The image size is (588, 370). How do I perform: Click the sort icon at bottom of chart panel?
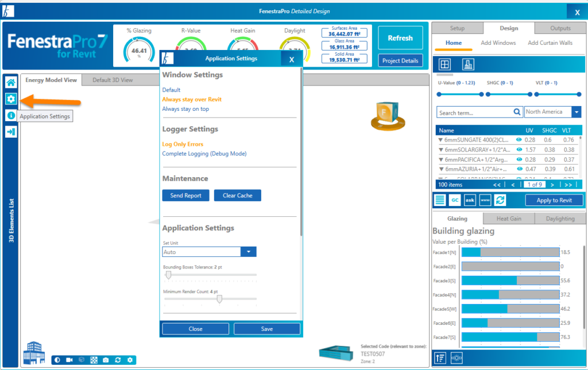(x=440, y=359)
